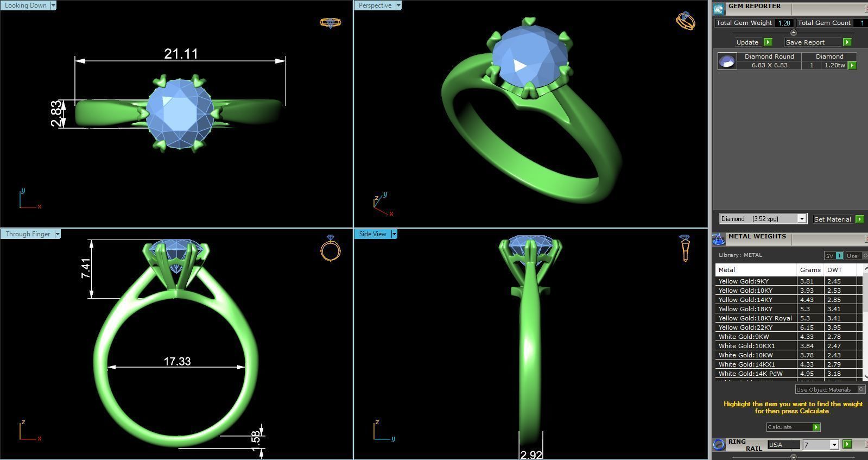Click the Through Finger view ring icon

pos(331,248)
